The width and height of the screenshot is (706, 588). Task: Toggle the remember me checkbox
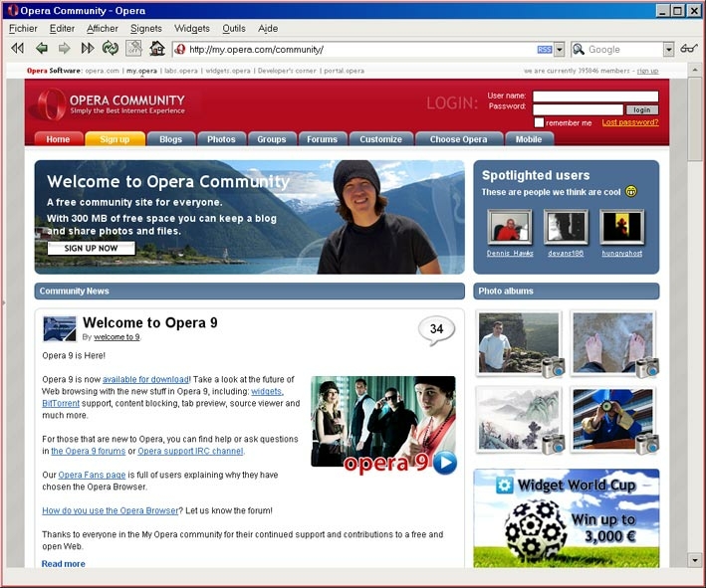(539, 122)
